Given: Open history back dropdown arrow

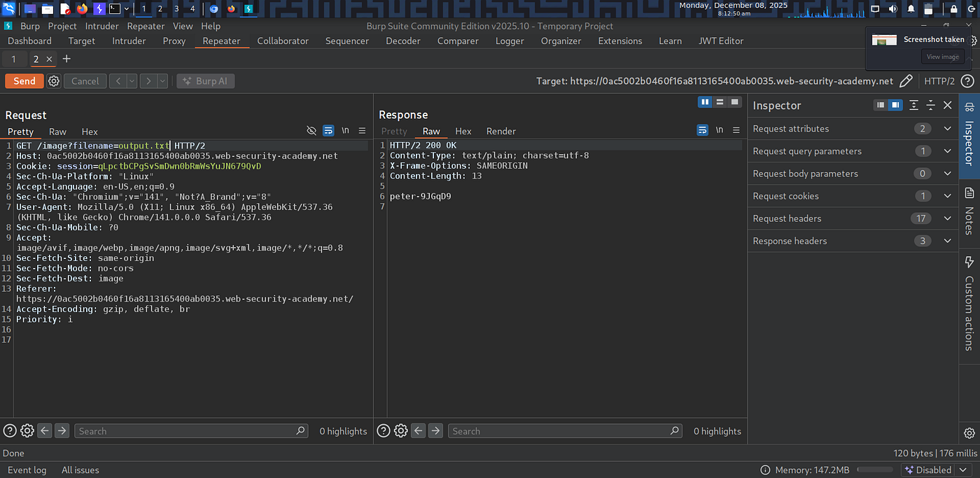Looking at the screenshot, I should [132, 81].
